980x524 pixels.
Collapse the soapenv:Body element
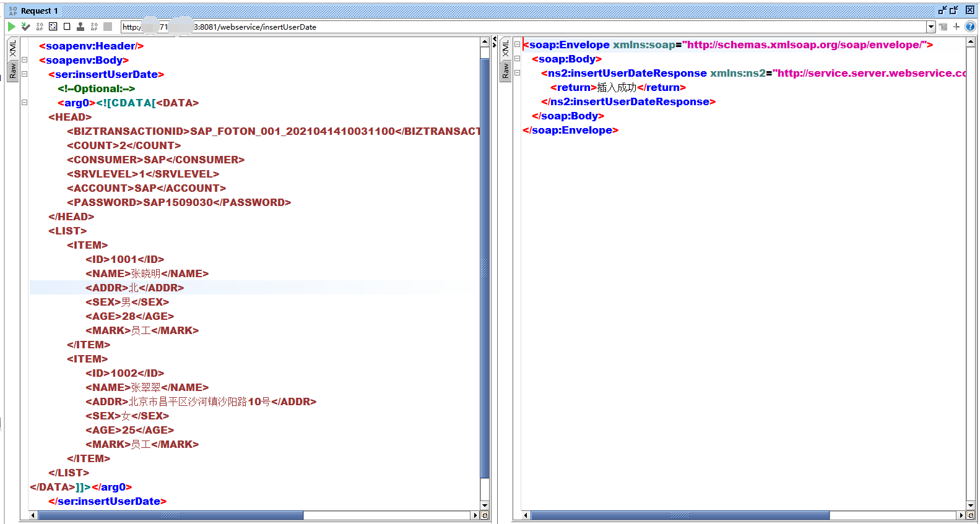[25, 60]
